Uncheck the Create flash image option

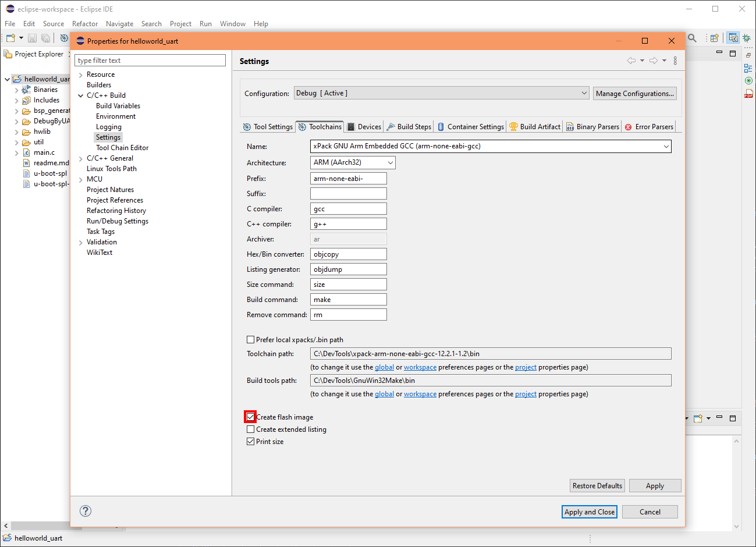point(250,417)
